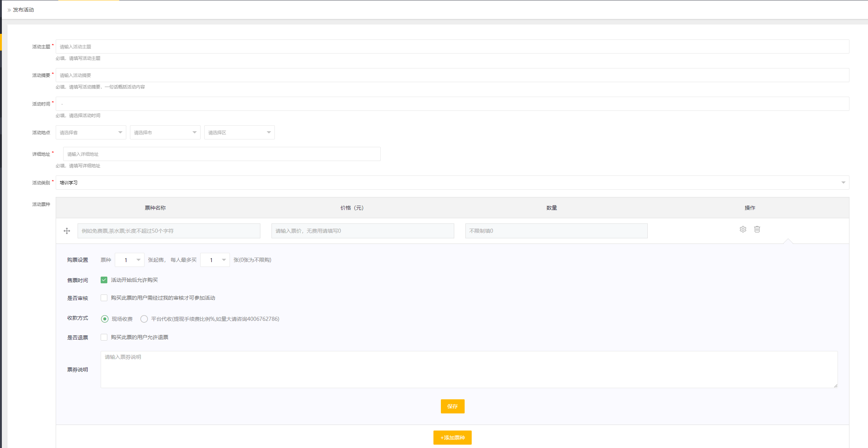Screen dimensions: 868x448
Task: Click the 售票时间 label
Action: coord(78,280)
